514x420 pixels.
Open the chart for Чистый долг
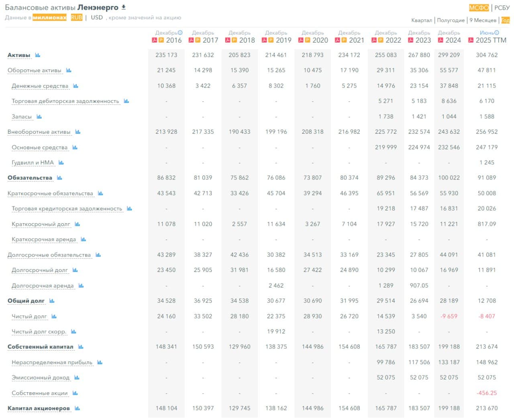pyautogui.click(x=53, y=317)
